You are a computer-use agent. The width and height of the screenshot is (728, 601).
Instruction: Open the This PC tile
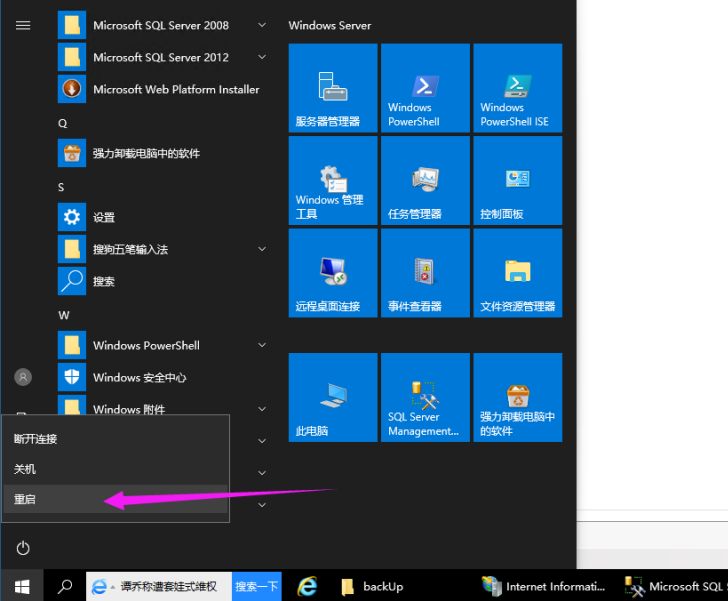point(332,397)
